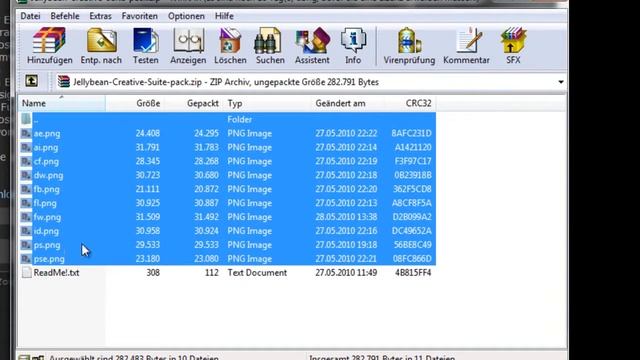The height and width of the screenshot is (360, 640).
Task: Click the up one level folder button
Action: point(32,81)
